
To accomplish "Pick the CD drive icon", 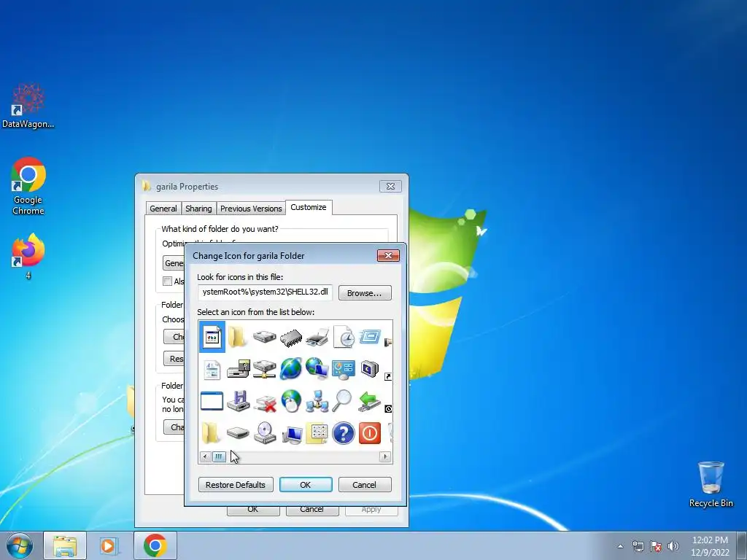I will [265, 433].
